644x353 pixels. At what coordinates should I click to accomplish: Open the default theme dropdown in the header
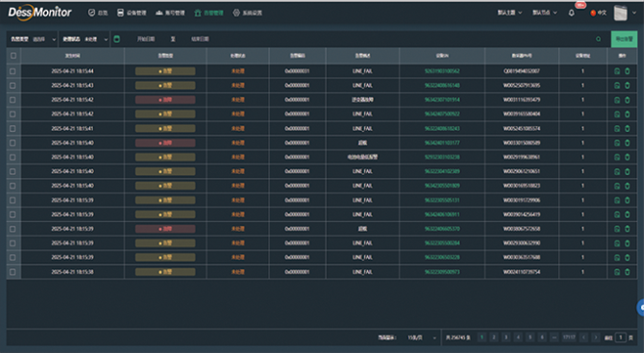point(510,13)
